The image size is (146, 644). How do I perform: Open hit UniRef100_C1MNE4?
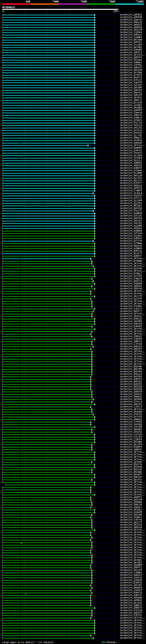click(131, 37)
